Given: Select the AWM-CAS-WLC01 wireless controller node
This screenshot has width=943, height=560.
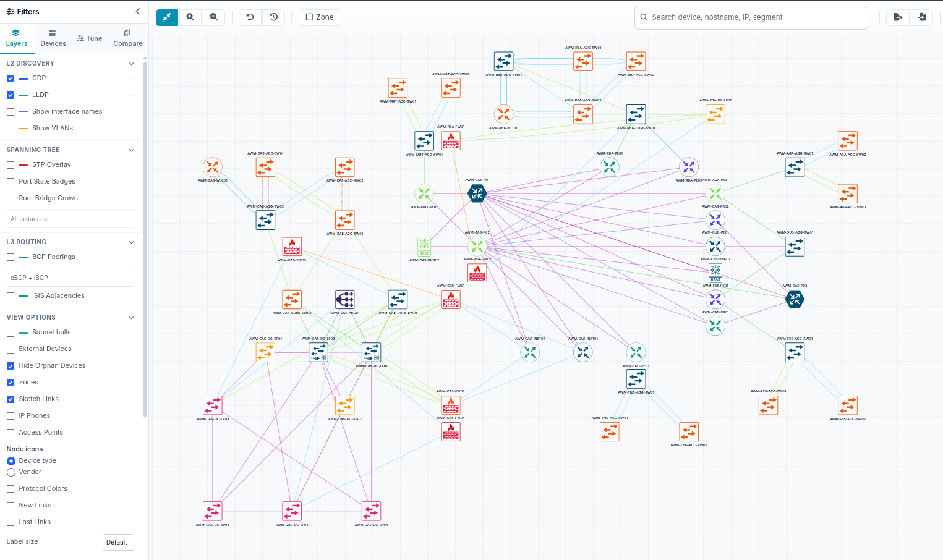Looking at the screenshot, I should [x=213, y=167].
